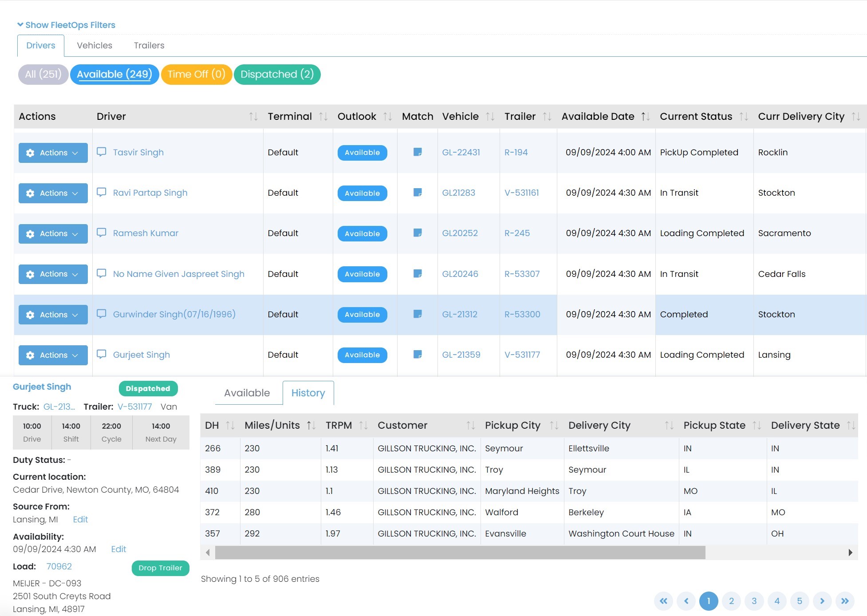Open chat icon for Ravi Partap Singh
The height and width of the screenshot is (616, 867).
tap(102, 192)
